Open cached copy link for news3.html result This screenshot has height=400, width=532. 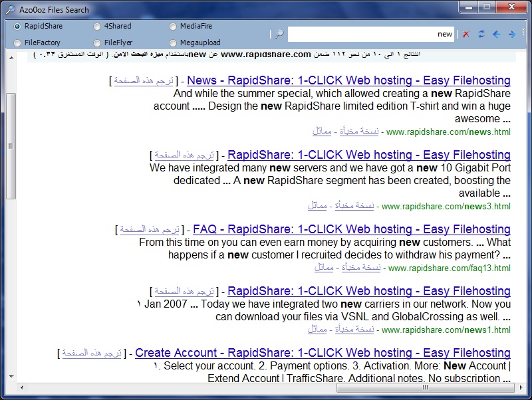click(x=354, y=205)
